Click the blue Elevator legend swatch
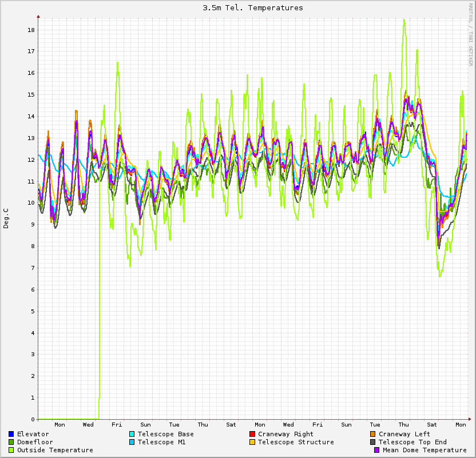Image resolution: width=476 pixels, height=458 pixels. click(11, 434)
